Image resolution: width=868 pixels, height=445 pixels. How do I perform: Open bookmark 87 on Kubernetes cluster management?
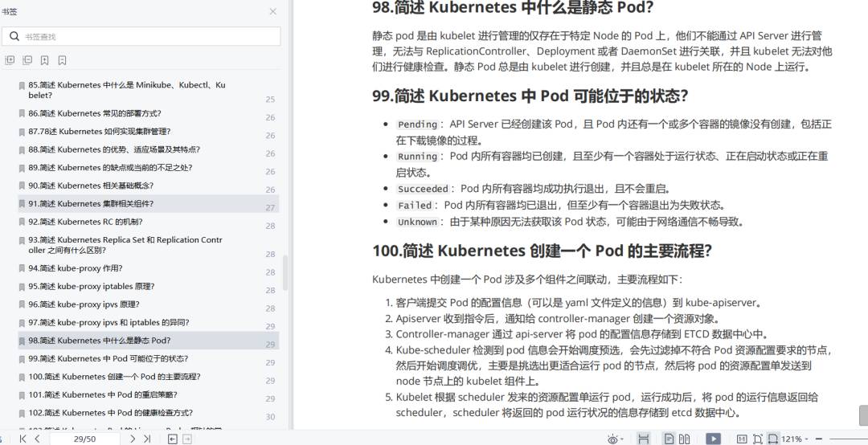(149, 132)
